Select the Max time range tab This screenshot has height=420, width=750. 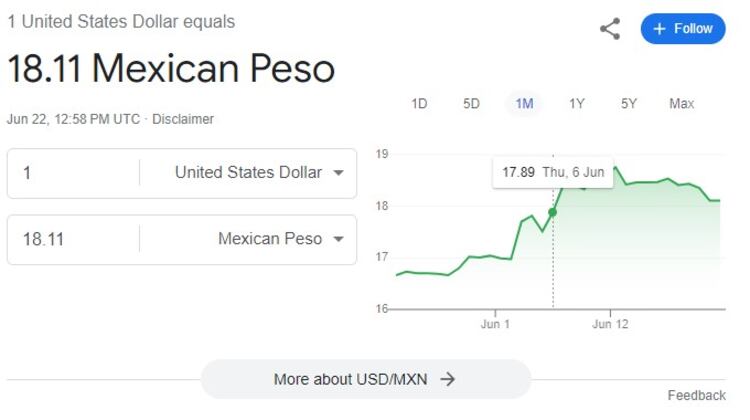point(682,104)
